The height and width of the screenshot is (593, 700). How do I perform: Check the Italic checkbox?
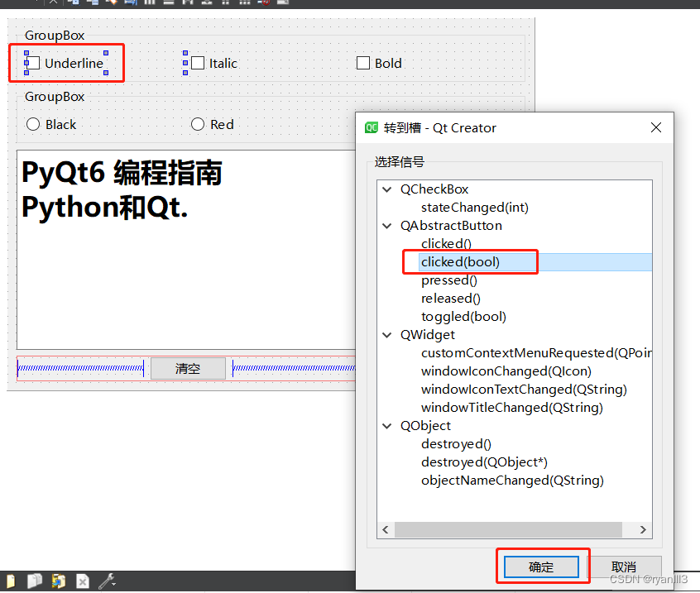click(x=197, y=63)
